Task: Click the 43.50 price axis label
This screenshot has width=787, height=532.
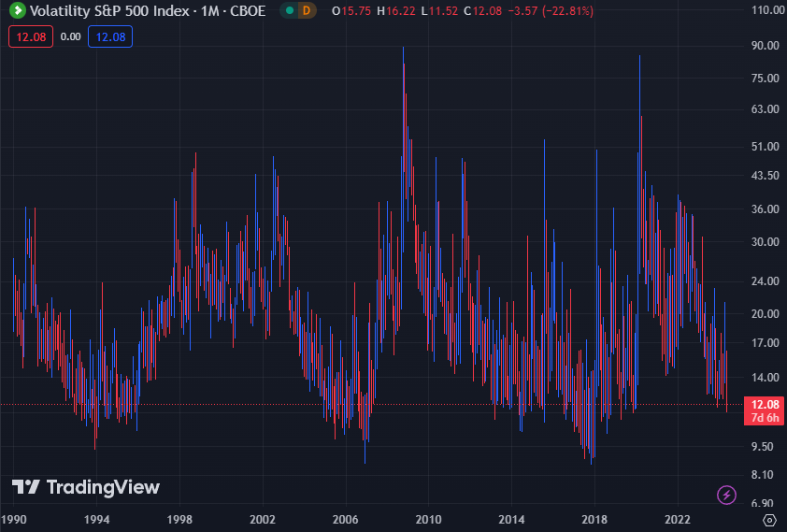Action: click(x=765, y=176)
